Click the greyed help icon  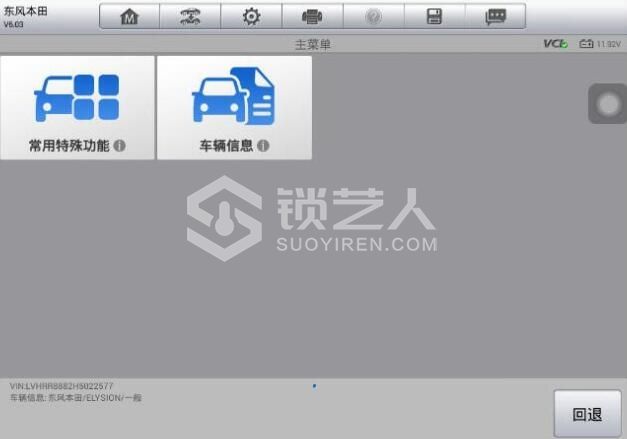pos(373,16)
